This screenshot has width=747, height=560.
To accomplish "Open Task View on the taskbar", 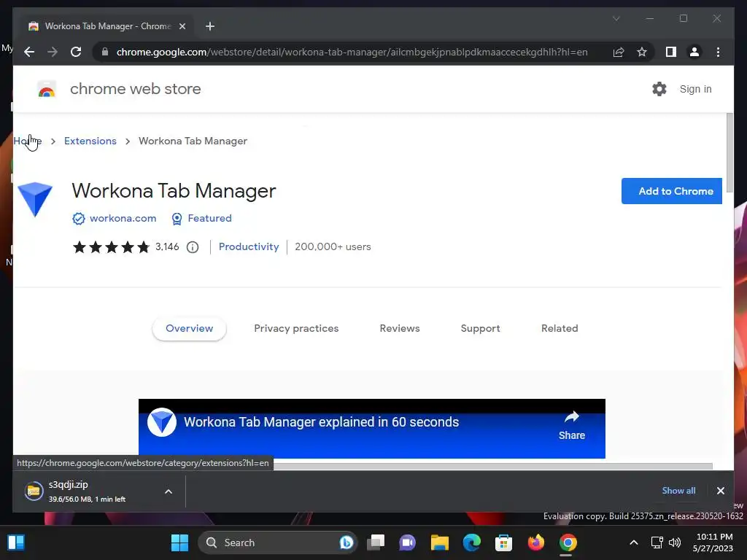I will [376, 542].
